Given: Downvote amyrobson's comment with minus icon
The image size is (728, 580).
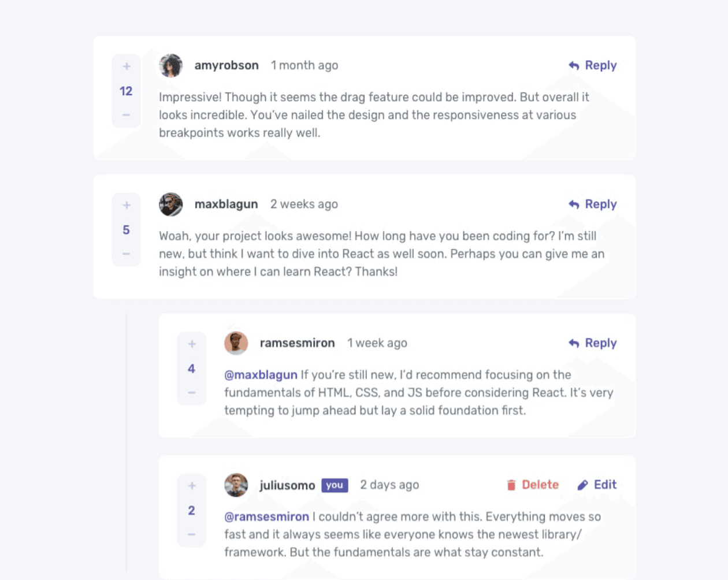Looking at the screenshot, I should (127, 115).
